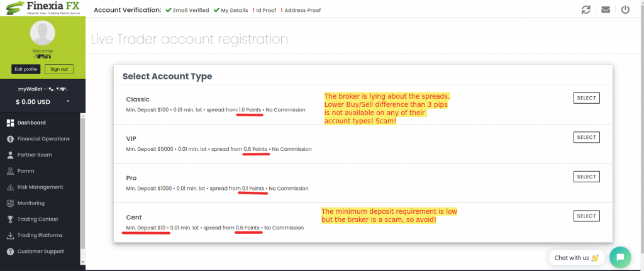
Task: Click the Pro account heading
Action: (131, 178)
